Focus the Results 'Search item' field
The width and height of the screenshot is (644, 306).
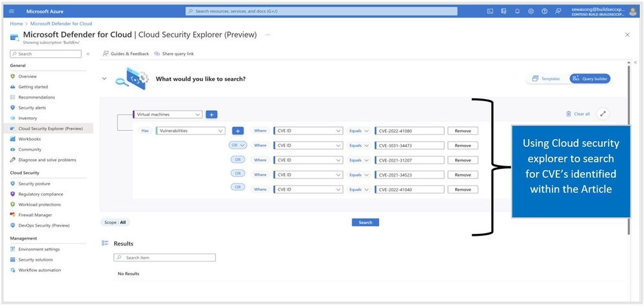[x=164, y=258]
